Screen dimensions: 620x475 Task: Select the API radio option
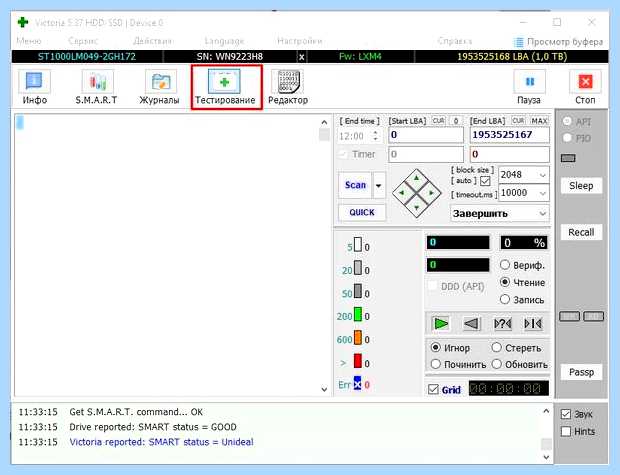point(567,121)
